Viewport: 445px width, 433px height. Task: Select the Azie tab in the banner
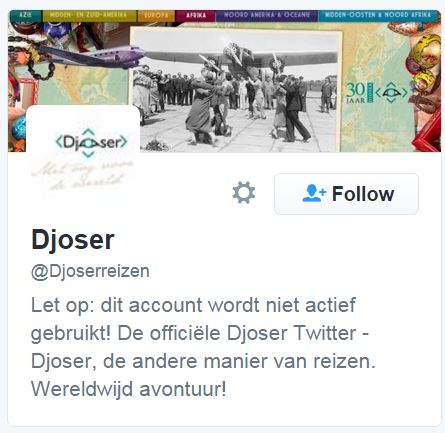pyautogui.click(x=25, y=15)
